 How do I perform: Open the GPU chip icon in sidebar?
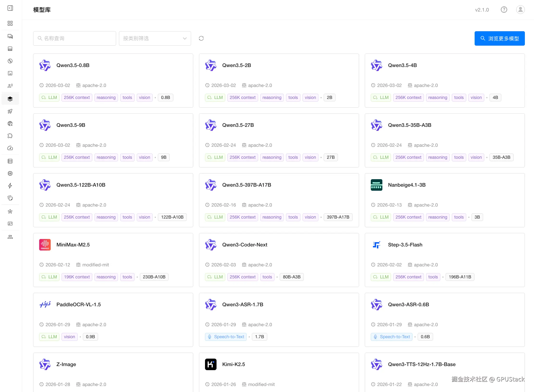tap(10, 173)
